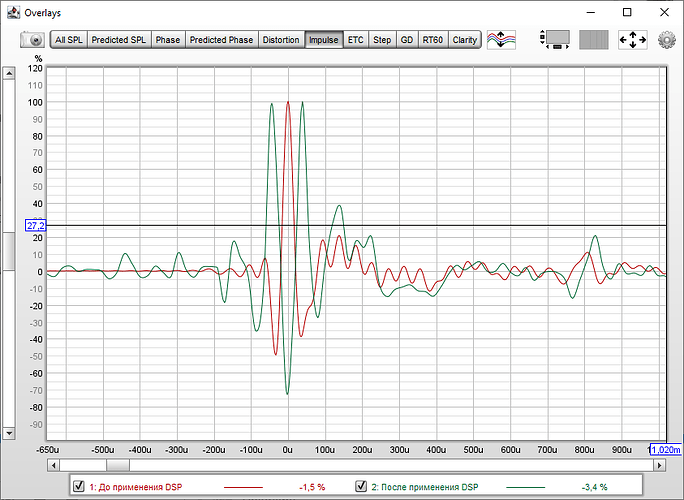
Task: Switch to the All SPL tab
Action: (x=69, y=40)
